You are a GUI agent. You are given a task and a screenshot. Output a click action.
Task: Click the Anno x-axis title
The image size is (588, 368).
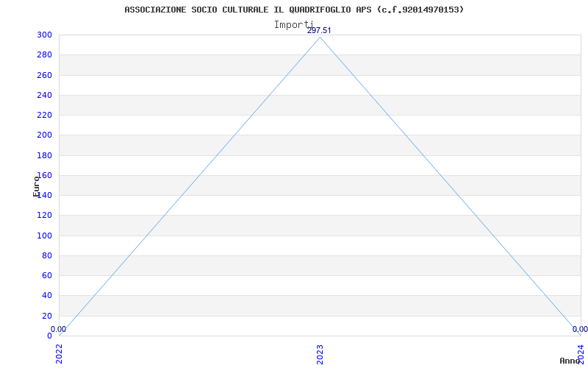pyautogui.click(x=570, y=361)
